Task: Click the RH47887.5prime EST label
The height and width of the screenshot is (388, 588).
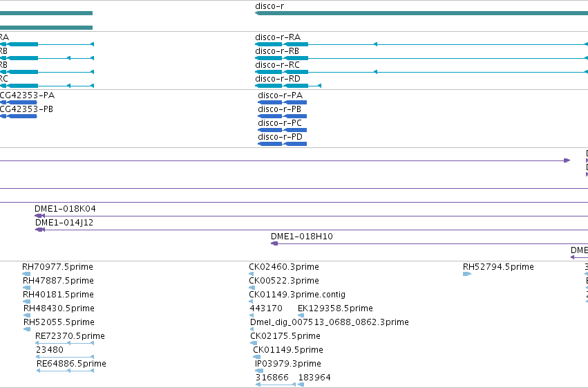Action: click(x=58, y=281)
